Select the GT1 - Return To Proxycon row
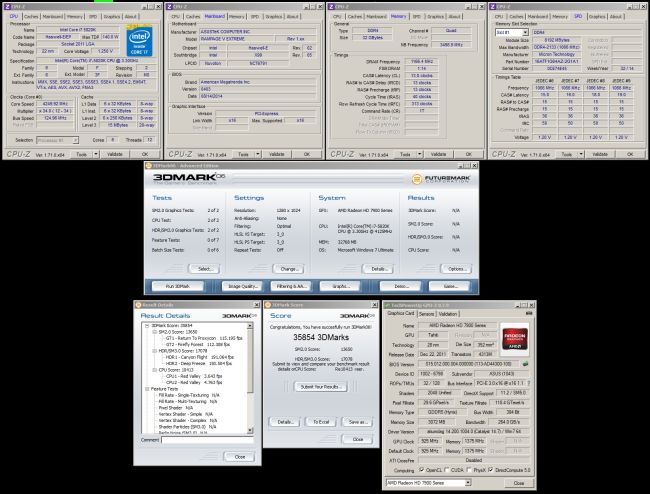The height and width of the screenshot is (494, 650). point(204,338)
